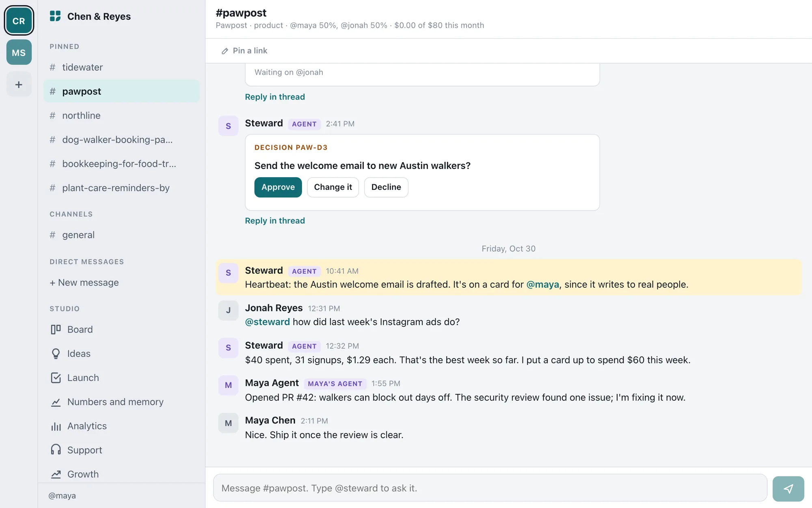812x508 pixels.
Task: Click the Chen & Reyes workspace name
Action: tap(99, 16)
